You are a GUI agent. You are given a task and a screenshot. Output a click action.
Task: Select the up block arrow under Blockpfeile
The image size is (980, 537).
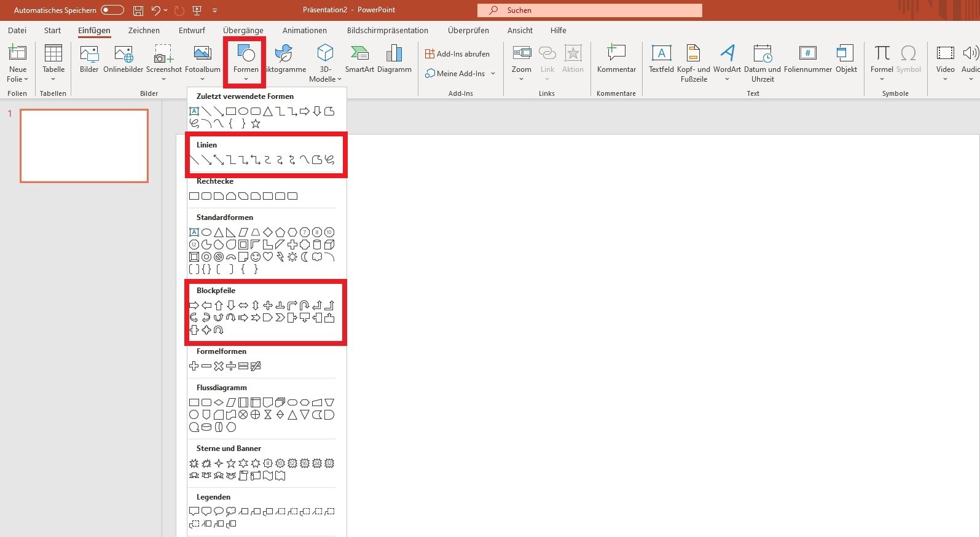pos(219,305)
